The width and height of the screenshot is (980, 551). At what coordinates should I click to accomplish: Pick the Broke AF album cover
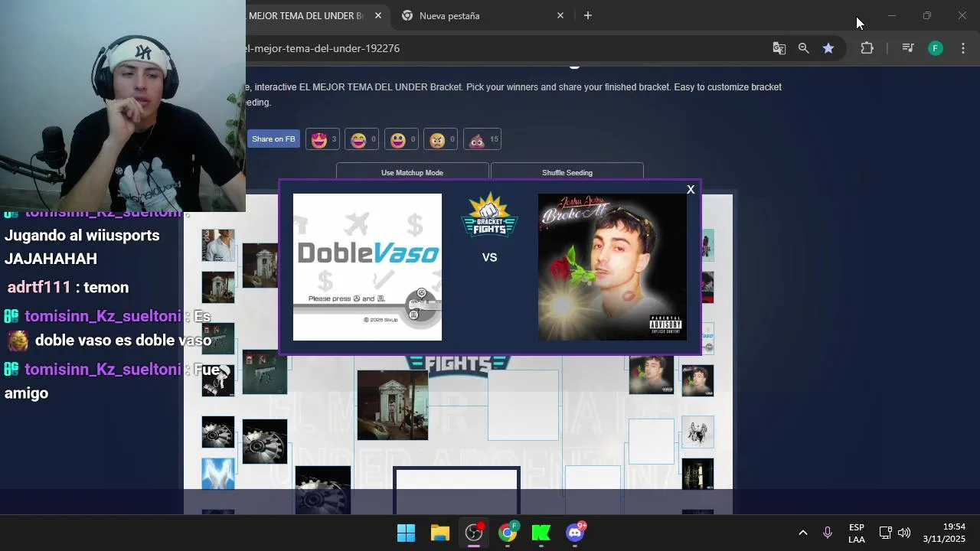(x=612, y=267)
